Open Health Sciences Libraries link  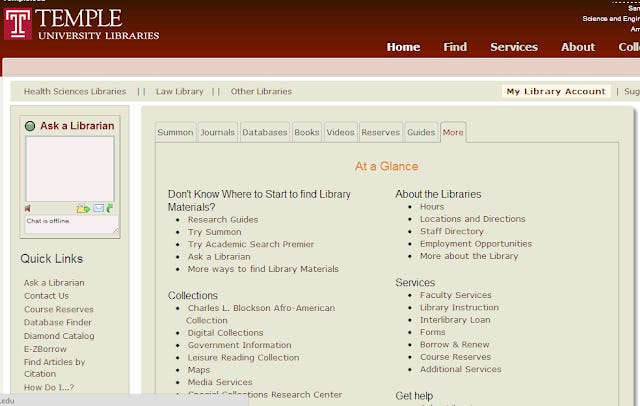coord(75,91)
